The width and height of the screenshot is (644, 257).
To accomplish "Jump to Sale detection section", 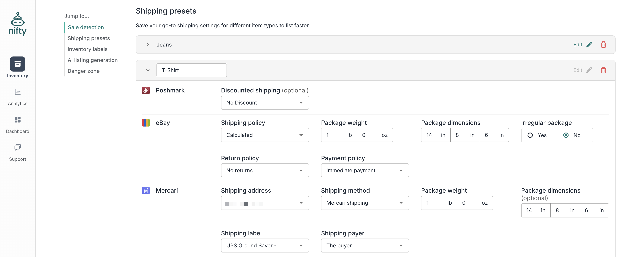I will pyautogui.click(x=86, y=27).
